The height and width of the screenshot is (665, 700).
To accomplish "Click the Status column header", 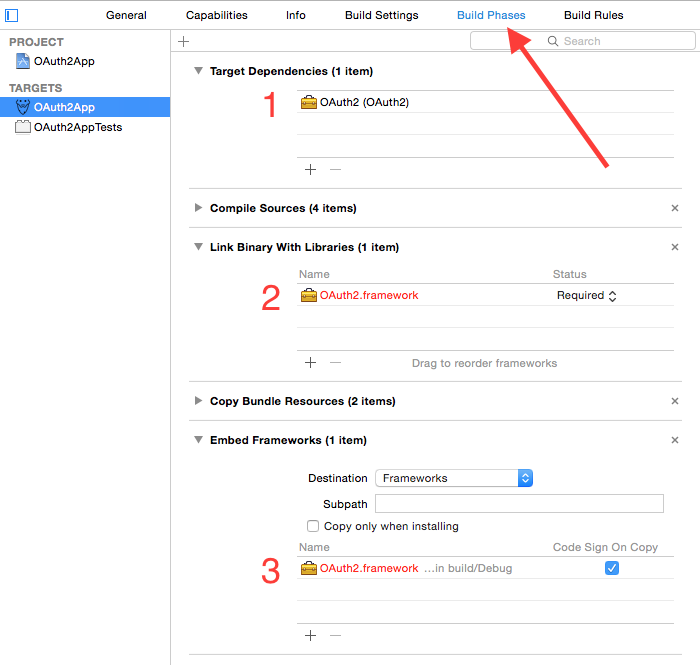I will tap(570, 274).
